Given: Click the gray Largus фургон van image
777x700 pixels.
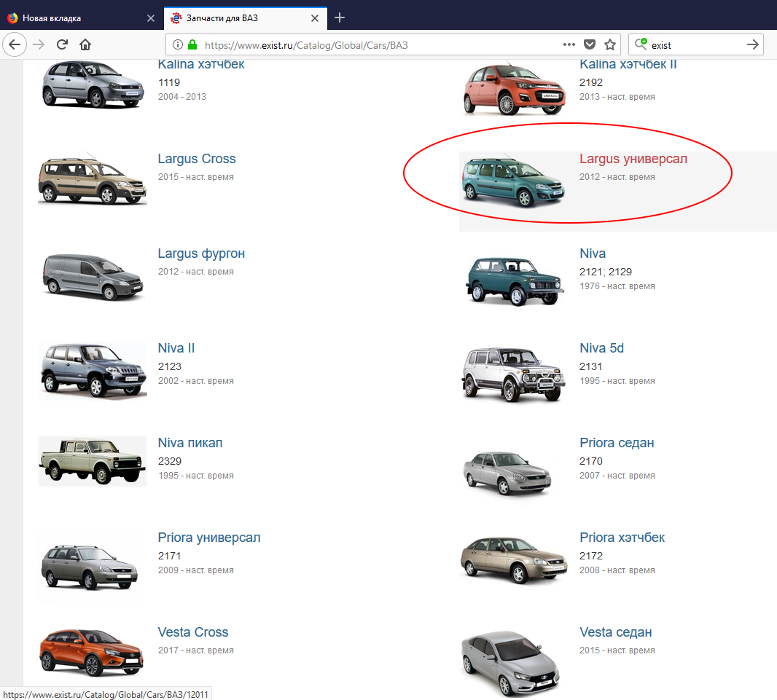Looking at the screenshot, I should (93, 276).
